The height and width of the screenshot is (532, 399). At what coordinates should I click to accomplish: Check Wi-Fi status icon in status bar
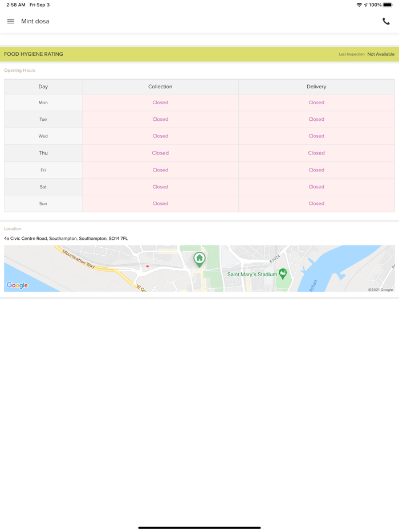pos(359,5)
